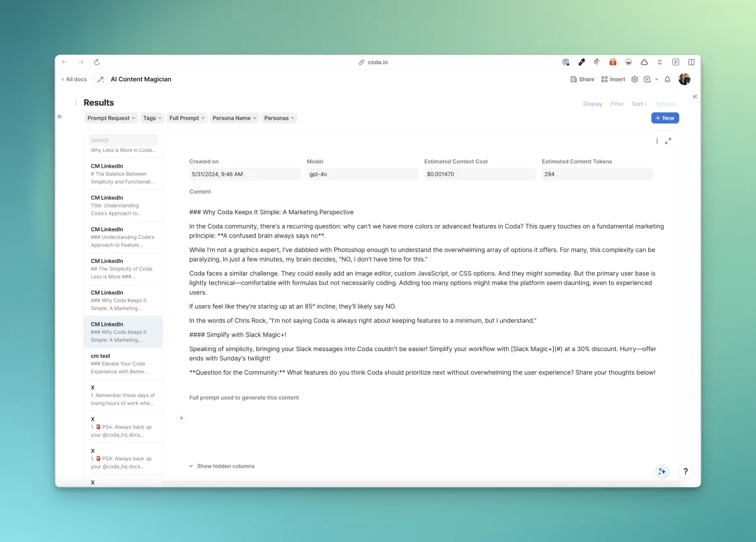This screenshot has height=542, width=756.
Task: Click the Model field showing gpt-4o
Action: pos(362,174)
